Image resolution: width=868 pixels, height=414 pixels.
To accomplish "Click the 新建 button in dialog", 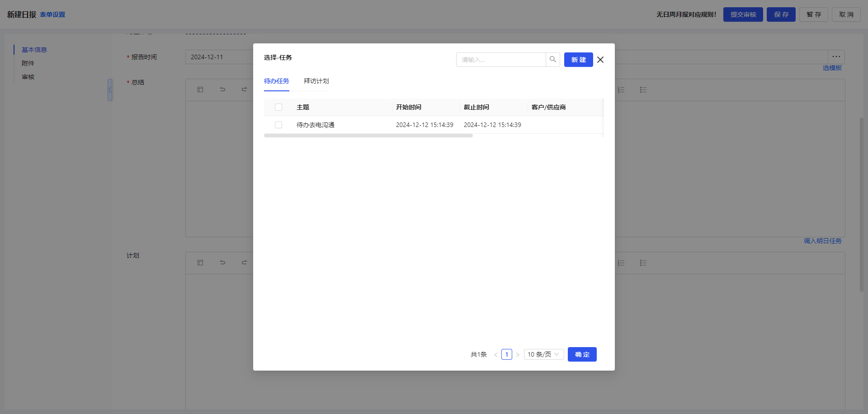I will pyautogui.click(x=578, y=60).
